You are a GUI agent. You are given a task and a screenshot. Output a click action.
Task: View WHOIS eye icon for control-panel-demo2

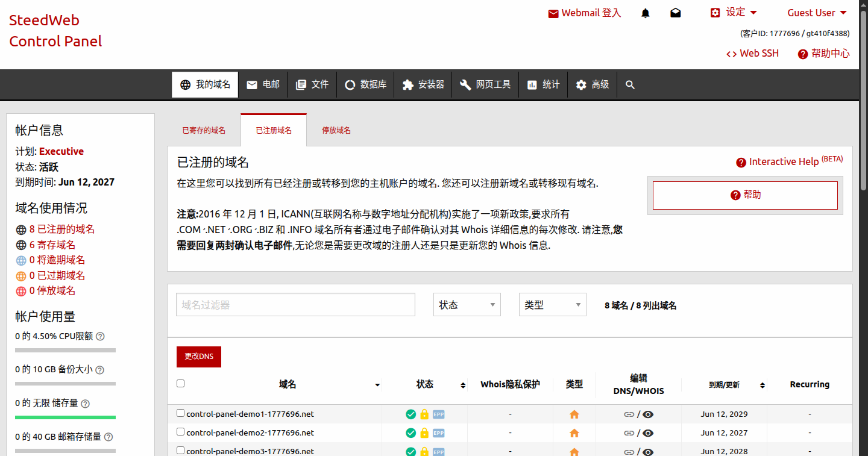tap(648, 433)
